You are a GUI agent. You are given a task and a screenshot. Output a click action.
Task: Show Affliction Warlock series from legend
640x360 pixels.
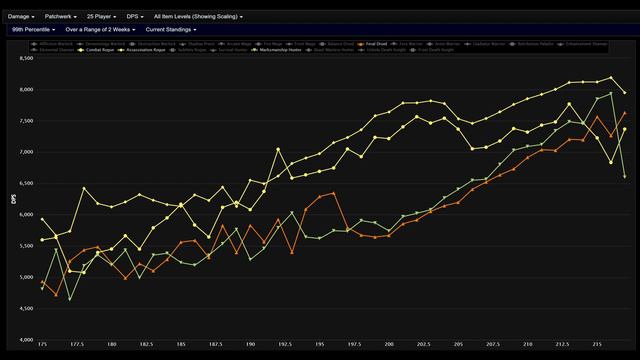(52, 44)
